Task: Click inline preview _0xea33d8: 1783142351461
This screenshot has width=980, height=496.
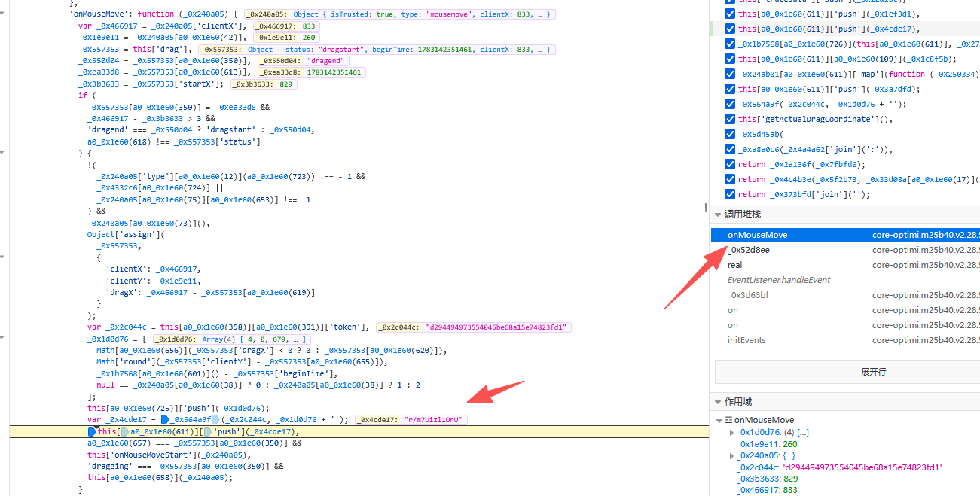Action: [x=310, y=72]
